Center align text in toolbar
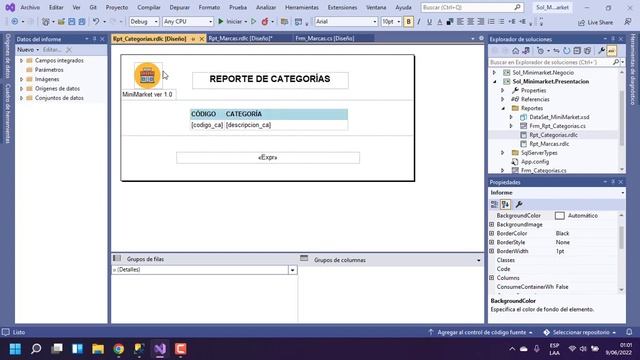Viewport: 640px width, 360px height. coord(471,22)
